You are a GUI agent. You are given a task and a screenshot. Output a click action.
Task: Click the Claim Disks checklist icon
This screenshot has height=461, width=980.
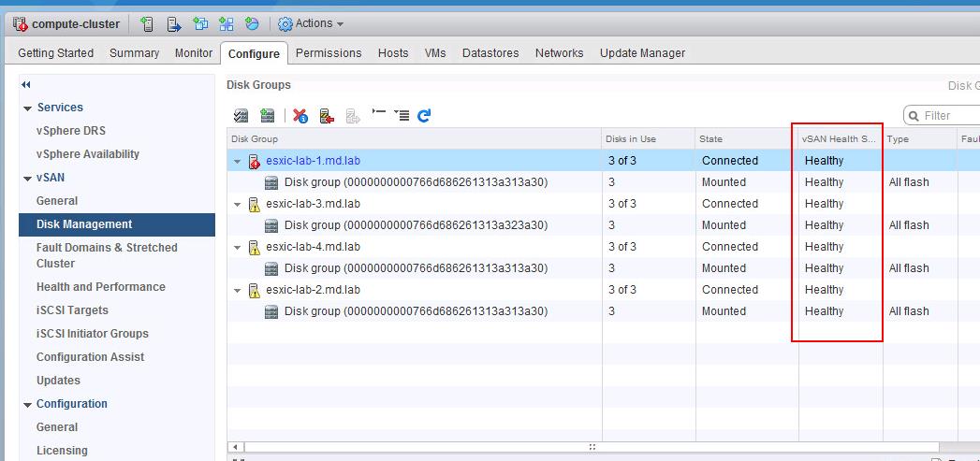coord(241,116)
